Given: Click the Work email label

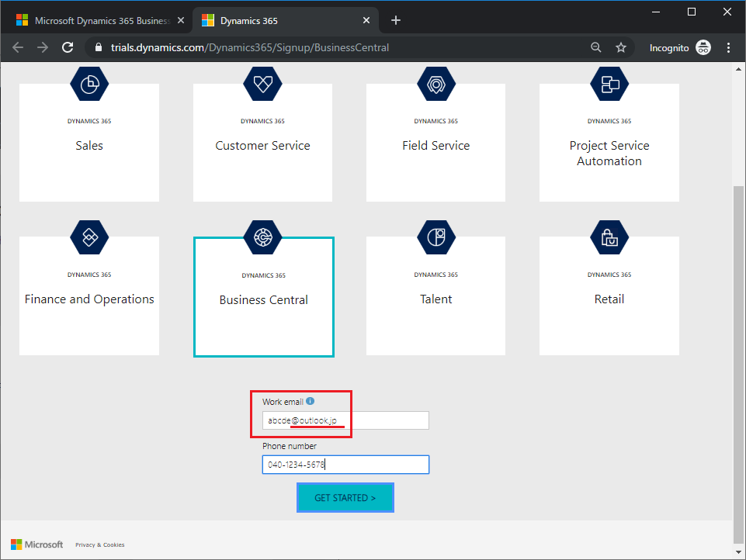Looking at the screenshot, I should [283, 402].
